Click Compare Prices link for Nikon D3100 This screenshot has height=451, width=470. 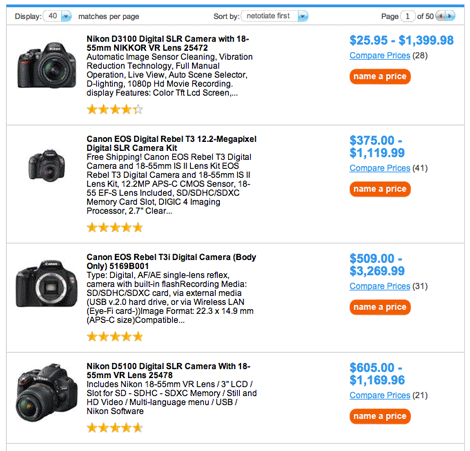(380, 55)
